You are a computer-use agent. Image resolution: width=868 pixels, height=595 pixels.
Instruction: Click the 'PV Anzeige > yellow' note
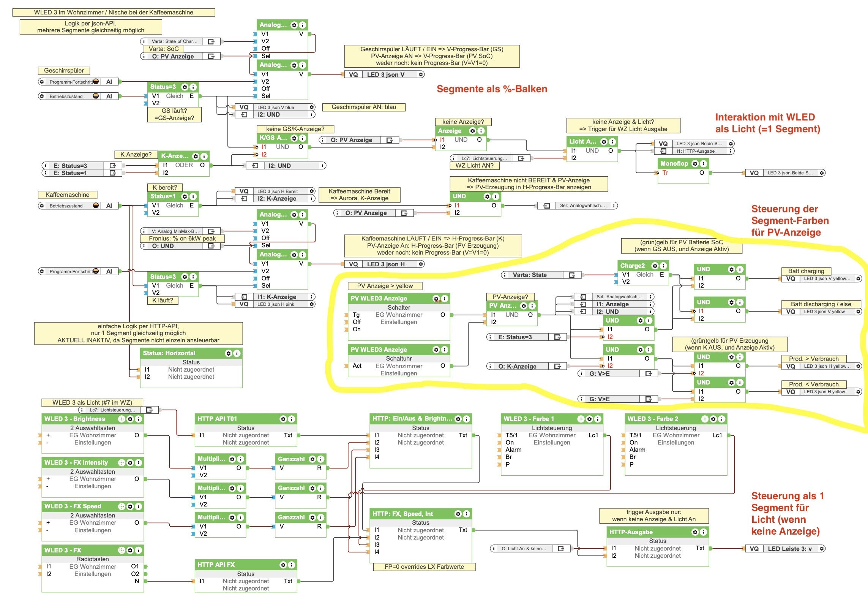click(x=385, y=286)
